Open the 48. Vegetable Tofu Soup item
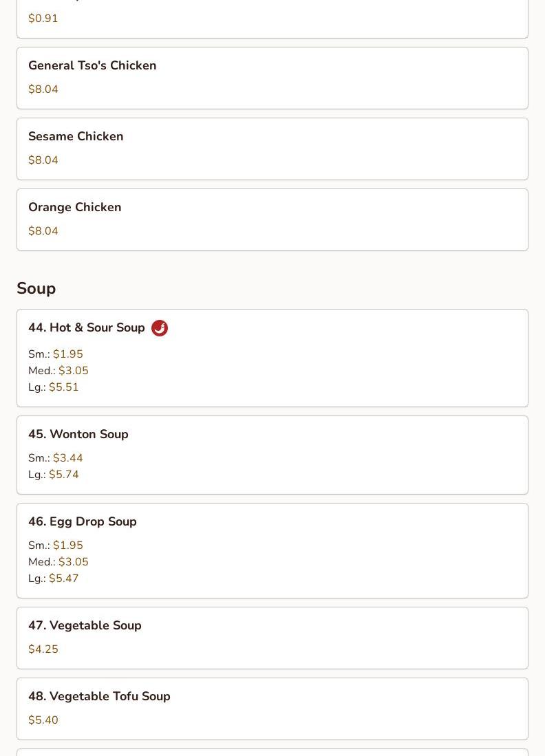The height and width of the screenshot is (756, 545). tap(99, 697)
